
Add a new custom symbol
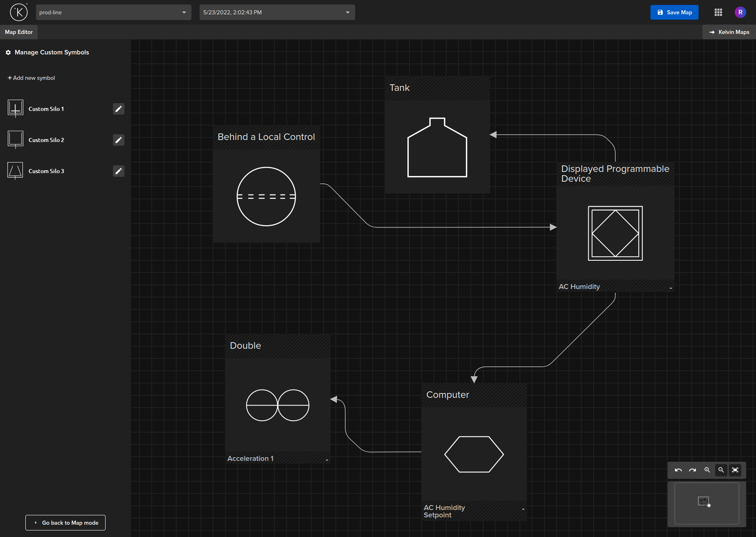(x=32, y=78)
